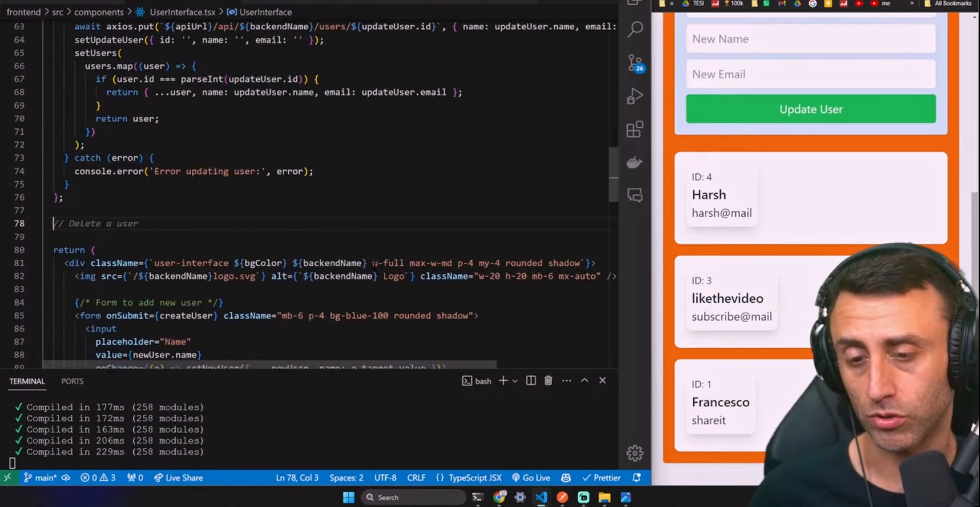Open the Search view in the activity bar

pyautogui.click(x=635, y=29)
